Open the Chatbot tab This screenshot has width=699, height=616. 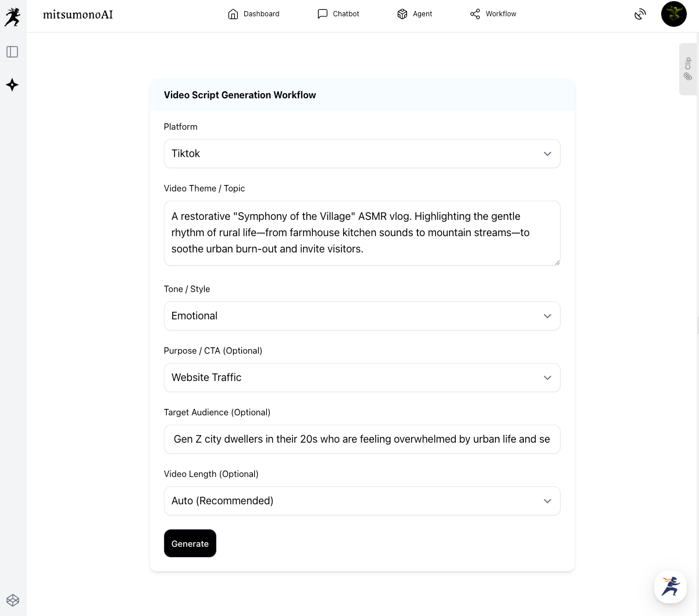338,14
